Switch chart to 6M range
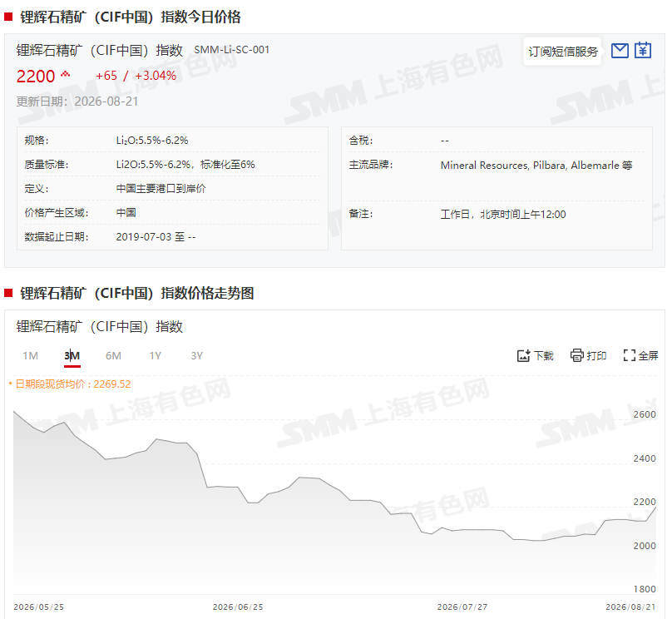 pyautogui.click(x=114, y=356)
